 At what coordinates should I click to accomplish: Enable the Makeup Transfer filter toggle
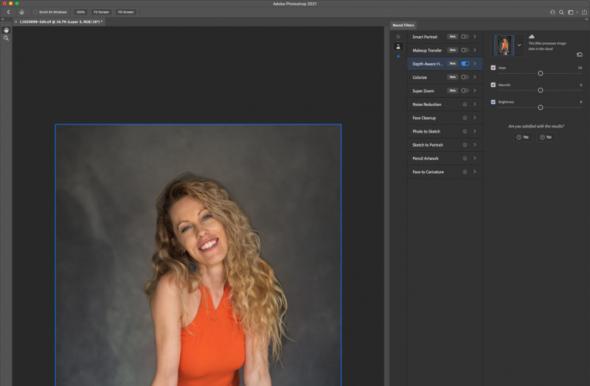coord(465,50)
